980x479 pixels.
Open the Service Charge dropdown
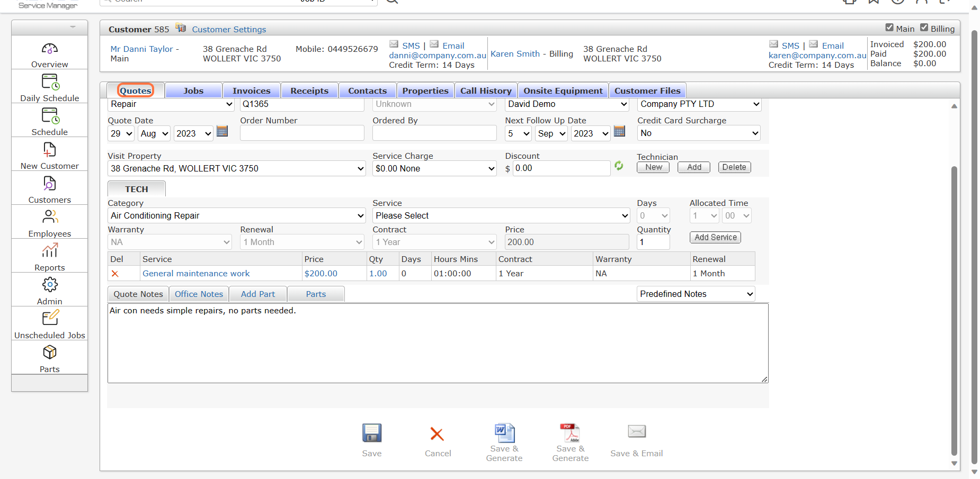[x=434, y=168]
